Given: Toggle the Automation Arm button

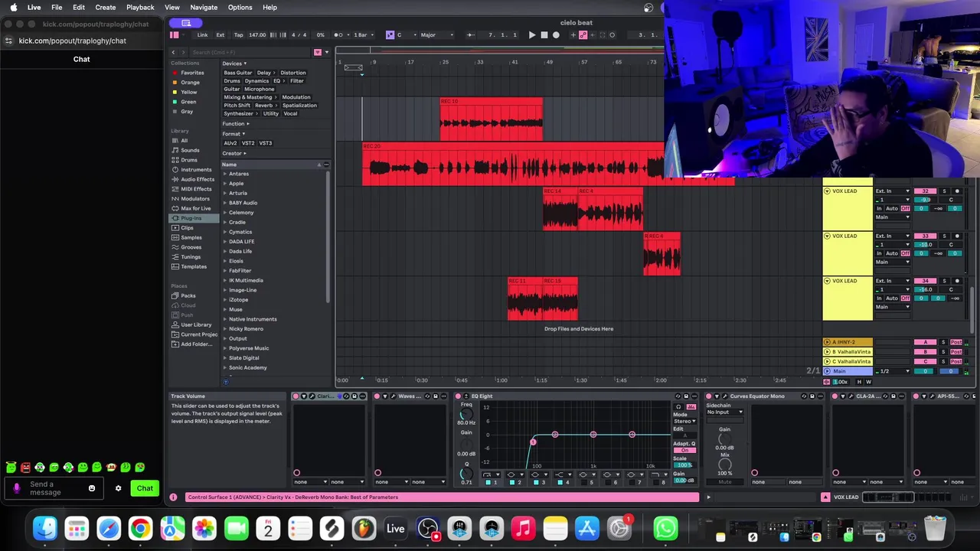Looking at the screenshot, I should (583, 34).
